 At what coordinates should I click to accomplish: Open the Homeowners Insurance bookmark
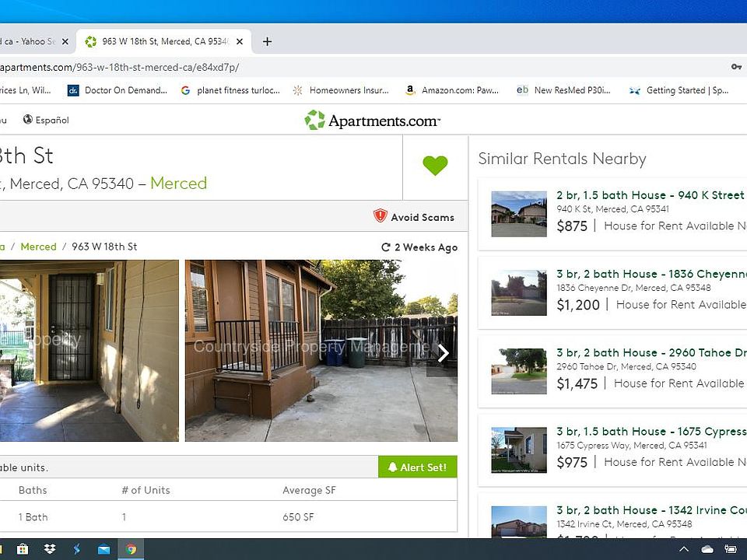(x=341, y=90)
